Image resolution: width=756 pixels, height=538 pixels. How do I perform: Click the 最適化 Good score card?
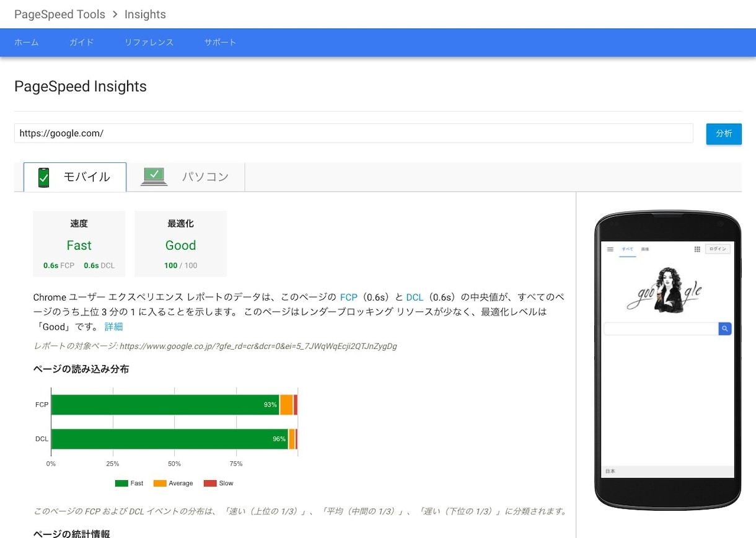(x=180, y=244)
